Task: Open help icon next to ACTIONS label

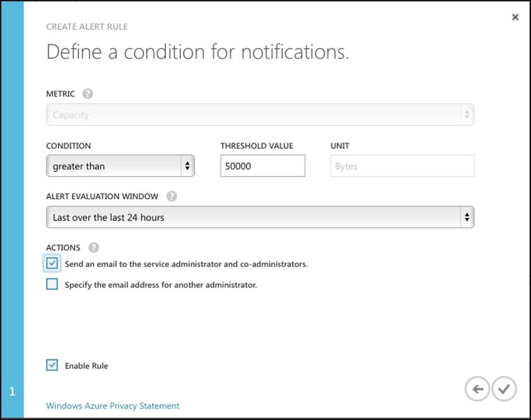Action: pyautogui.click(x=93, y=247)
